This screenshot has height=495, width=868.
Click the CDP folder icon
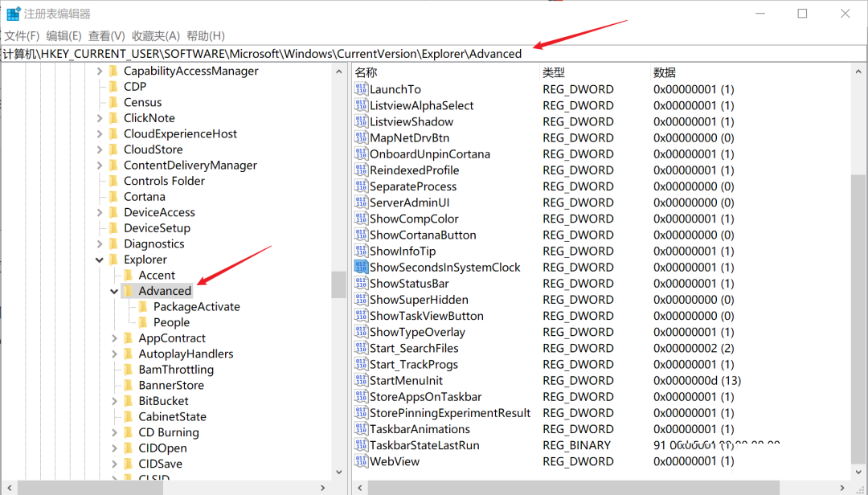[114, 86]
